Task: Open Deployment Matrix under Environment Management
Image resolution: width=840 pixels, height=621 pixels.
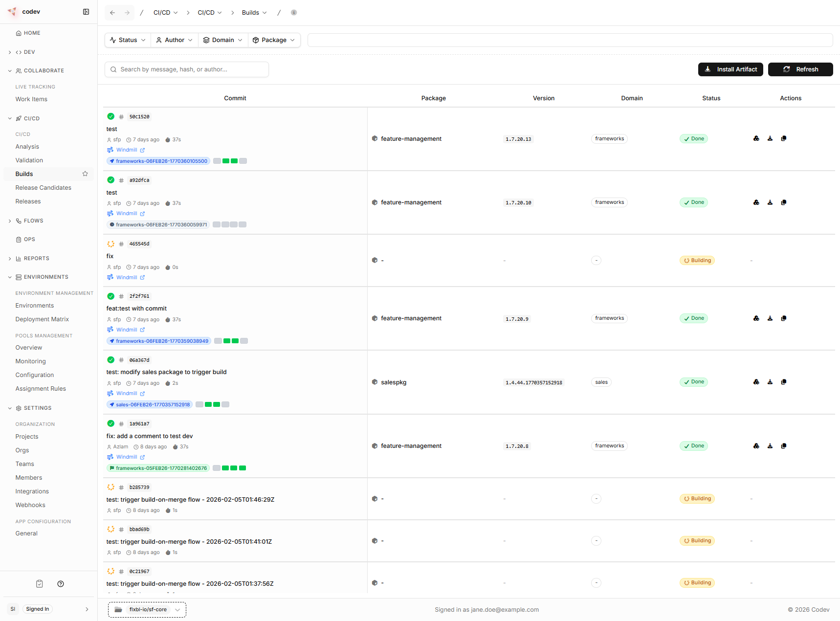Action: (x=42, y=319)
